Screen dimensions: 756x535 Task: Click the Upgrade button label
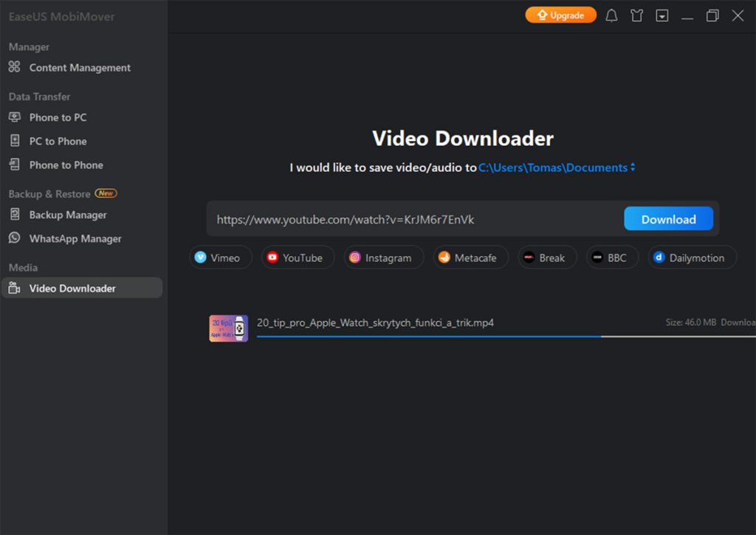pyautogui.click(x=567, y=15)
